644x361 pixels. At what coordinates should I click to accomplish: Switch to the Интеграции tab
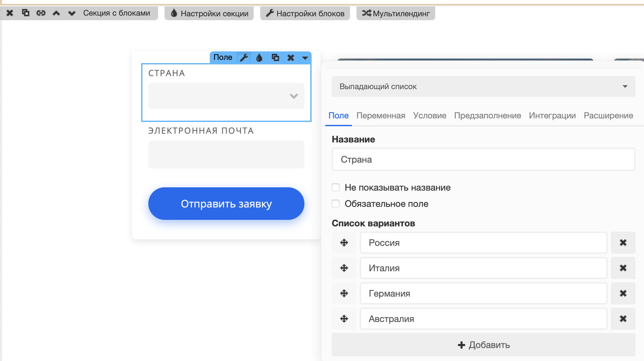pyautogui.click(x=552, y=115)
